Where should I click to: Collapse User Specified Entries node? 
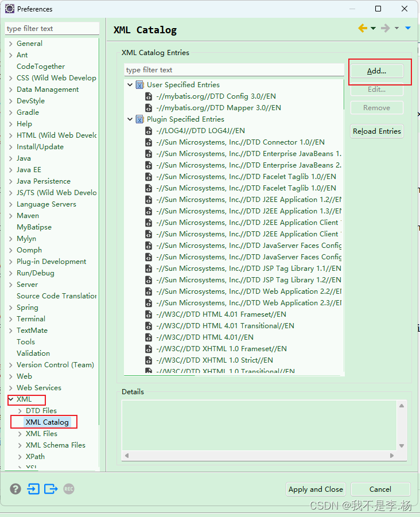130,85
